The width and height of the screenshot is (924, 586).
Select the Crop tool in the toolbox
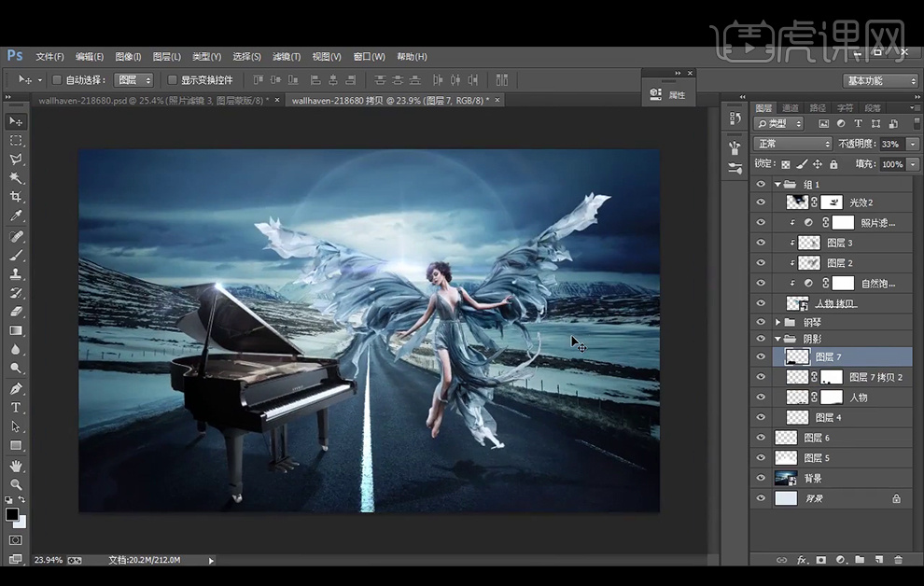(x=16, y=197)
